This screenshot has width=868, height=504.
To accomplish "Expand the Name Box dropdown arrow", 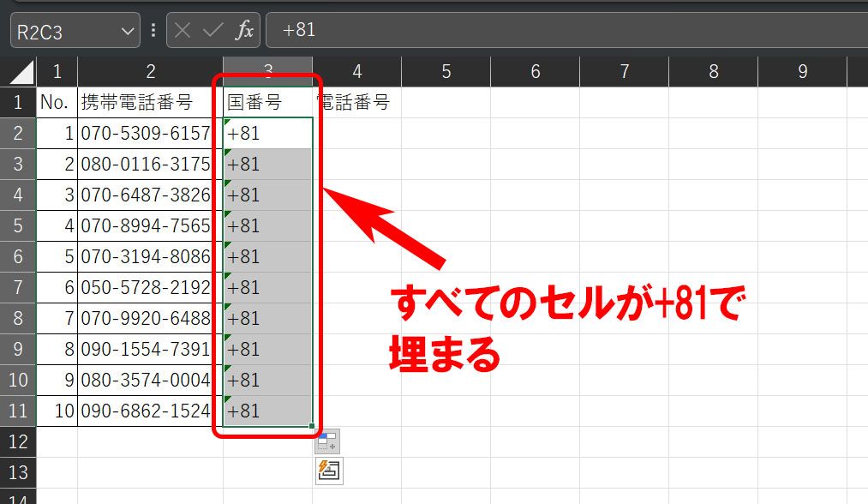I will point(128,31).
